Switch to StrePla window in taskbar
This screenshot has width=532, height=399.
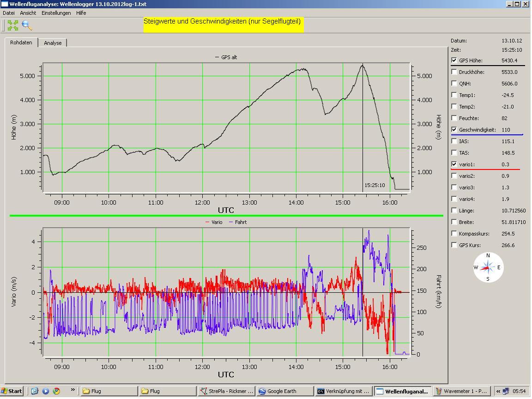226,391
